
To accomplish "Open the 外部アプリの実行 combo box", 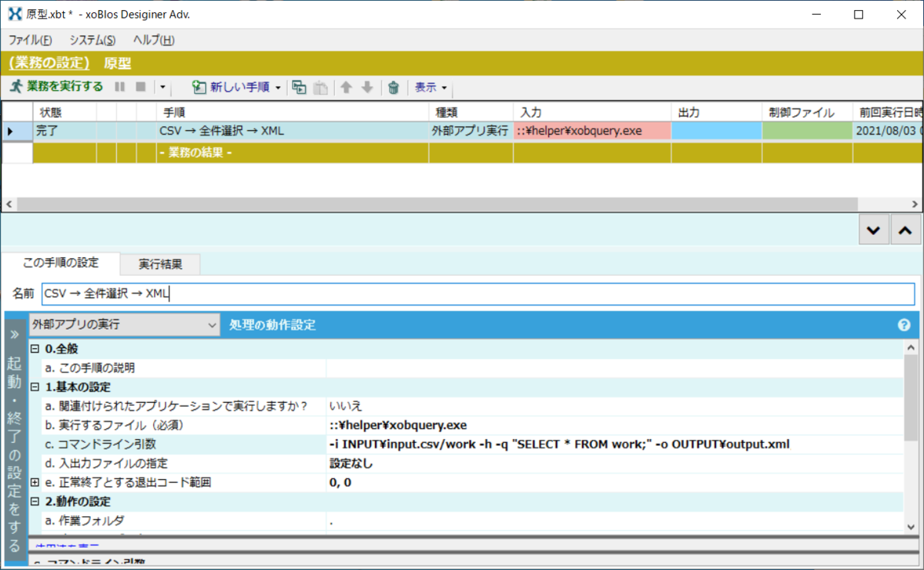I will 125,325.
